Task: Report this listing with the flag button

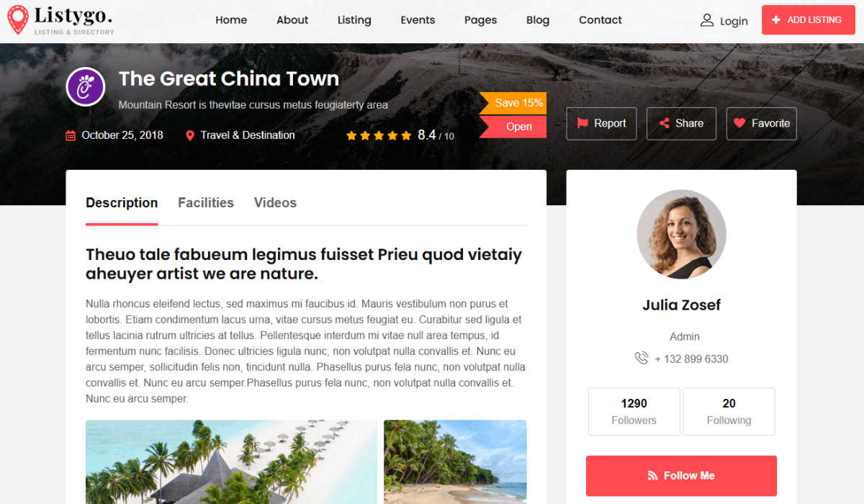Action: 601,123
